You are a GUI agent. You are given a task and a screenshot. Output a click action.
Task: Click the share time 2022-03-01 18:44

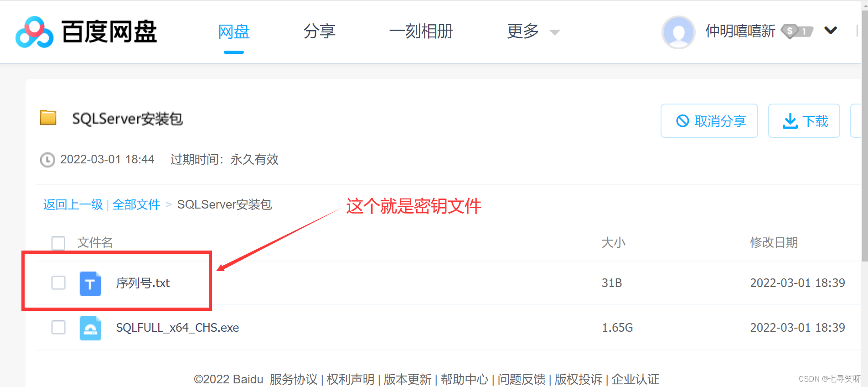(107, 159)
